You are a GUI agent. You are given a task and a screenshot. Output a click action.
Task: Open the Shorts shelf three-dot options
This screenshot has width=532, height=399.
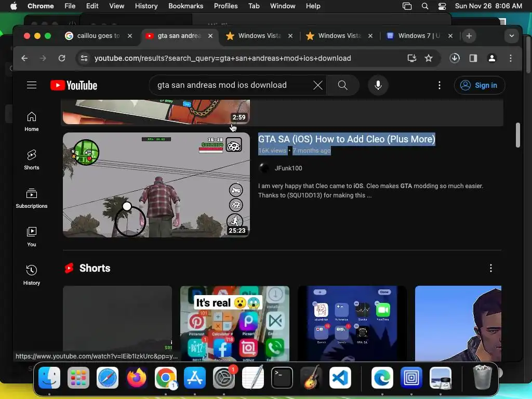[x=490, y=269]
